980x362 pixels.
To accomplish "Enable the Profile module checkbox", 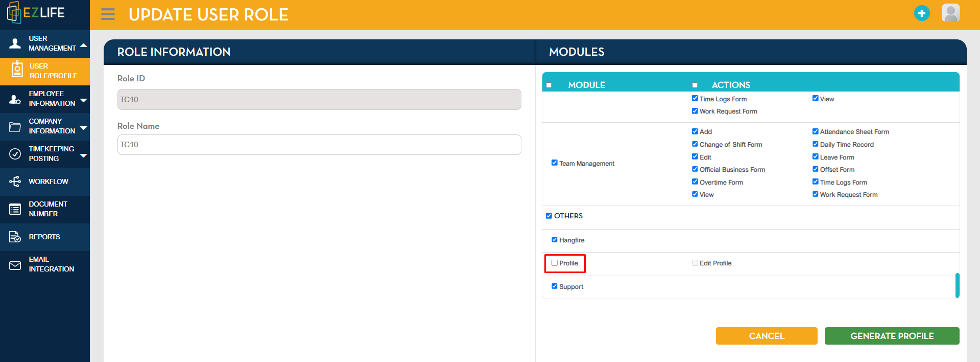I will click(x=555, y=263).
